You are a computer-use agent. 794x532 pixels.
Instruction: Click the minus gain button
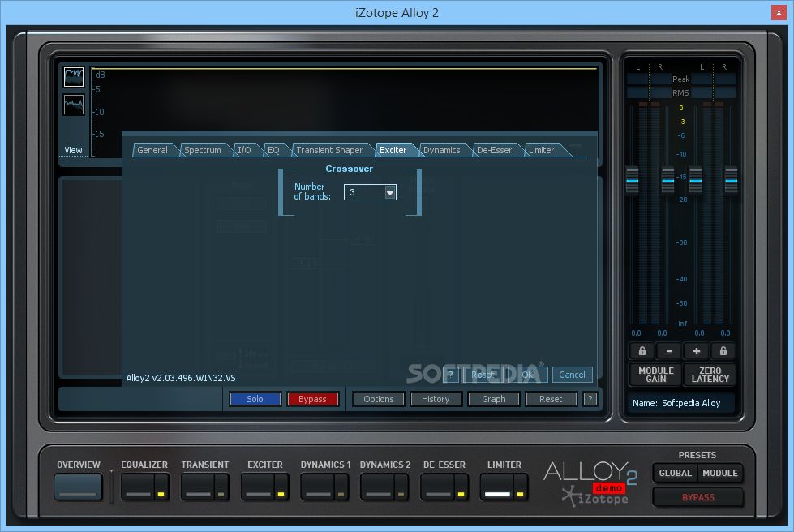point(669,351)
